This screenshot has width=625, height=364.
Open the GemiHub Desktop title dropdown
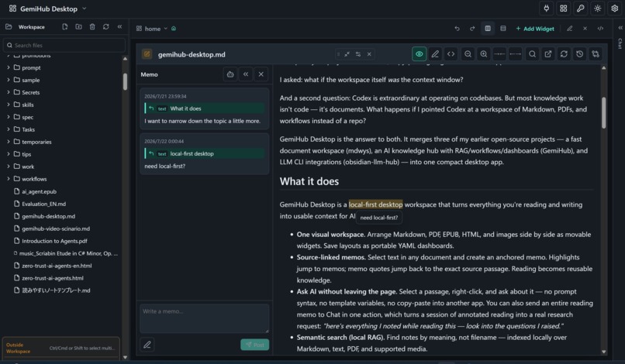point(48,9)
